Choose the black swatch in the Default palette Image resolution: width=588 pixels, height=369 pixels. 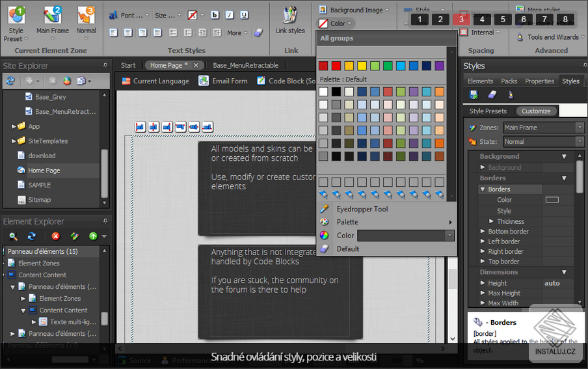point(336,91)
